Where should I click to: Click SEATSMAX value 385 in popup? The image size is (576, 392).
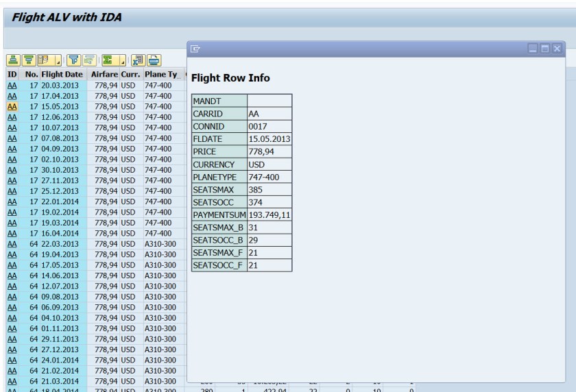point(269,189)
